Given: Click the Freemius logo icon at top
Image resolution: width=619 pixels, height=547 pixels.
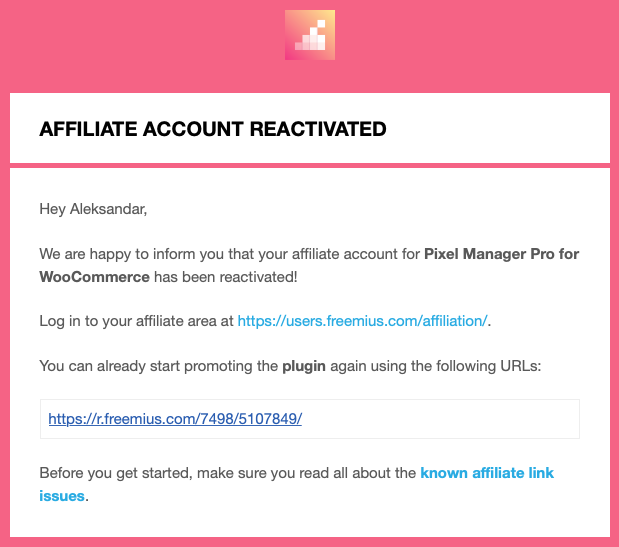Looking at the screenshot, I should click(310, 35).
